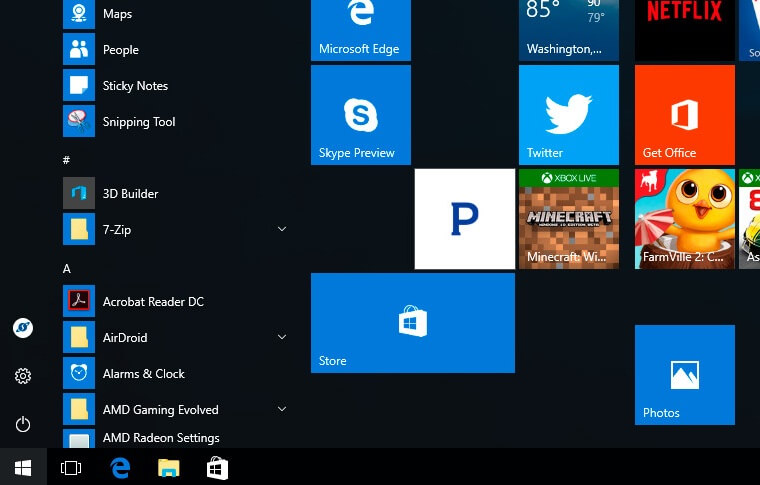
Task: Open the People app icon
Action: (79, 49)
